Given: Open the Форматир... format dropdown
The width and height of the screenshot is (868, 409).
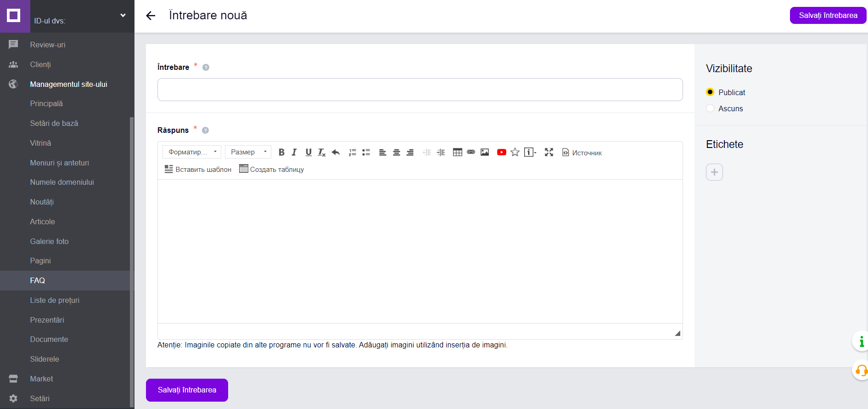Looking at the screenshot, I should click(x=192, y=152).
